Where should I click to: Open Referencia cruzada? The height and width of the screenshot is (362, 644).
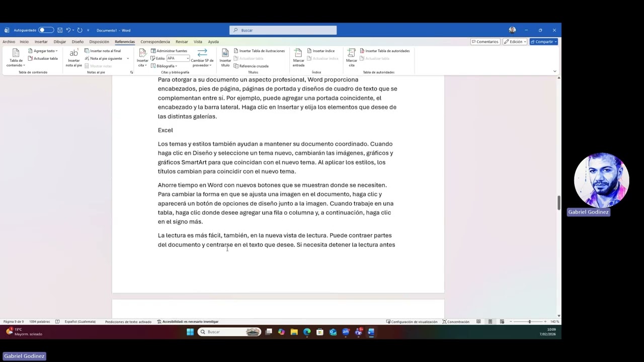coord(251,66)
